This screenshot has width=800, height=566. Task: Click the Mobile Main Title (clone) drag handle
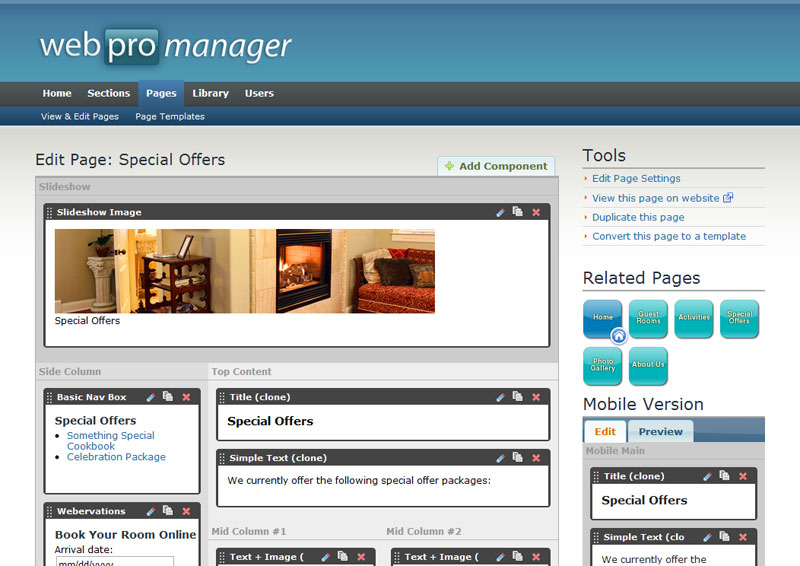click(x=596, y=476)
